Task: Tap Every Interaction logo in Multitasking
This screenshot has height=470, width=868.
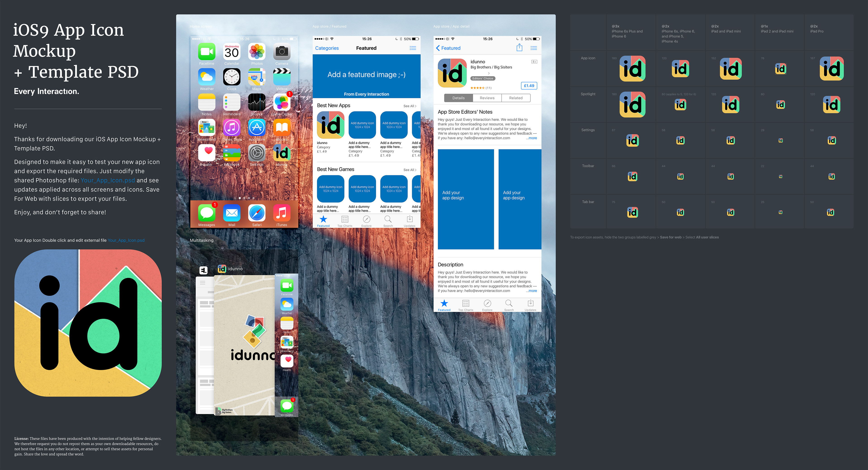Action: point(203,270)
